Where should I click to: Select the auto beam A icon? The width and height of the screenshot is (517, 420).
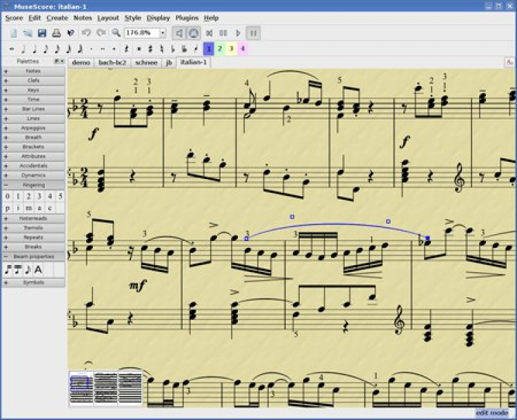coord(38,270)
